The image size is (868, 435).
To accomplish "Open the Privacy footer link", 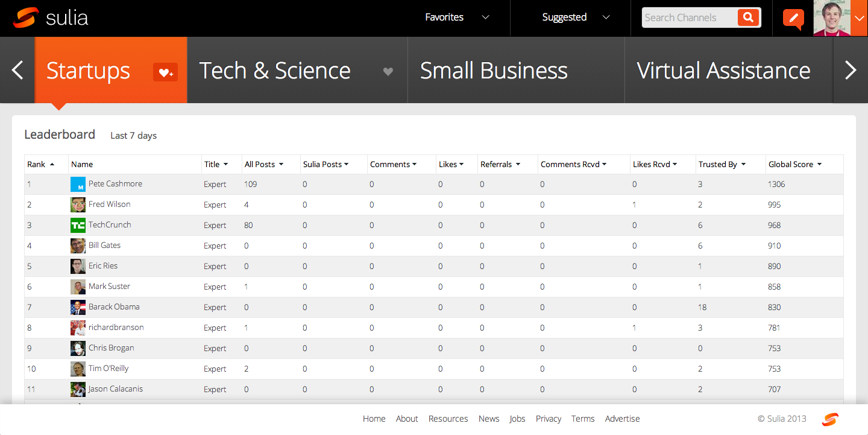I will 549,419.
